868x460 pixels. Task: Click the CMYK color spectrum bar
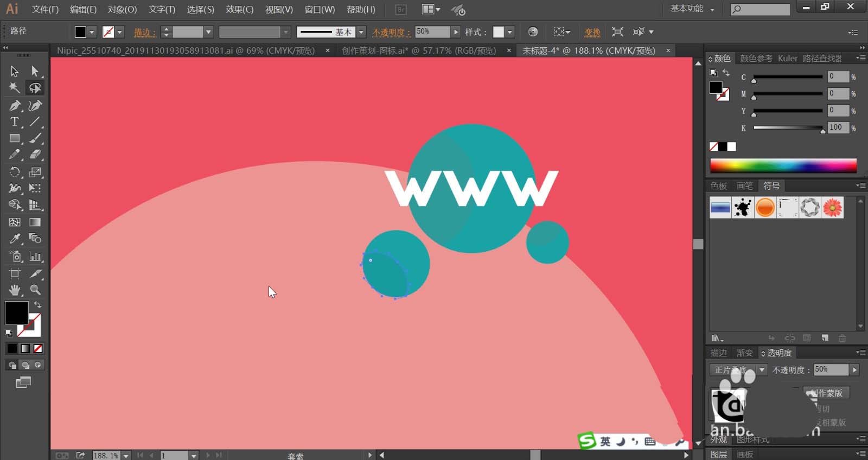[x=783, y=165]
